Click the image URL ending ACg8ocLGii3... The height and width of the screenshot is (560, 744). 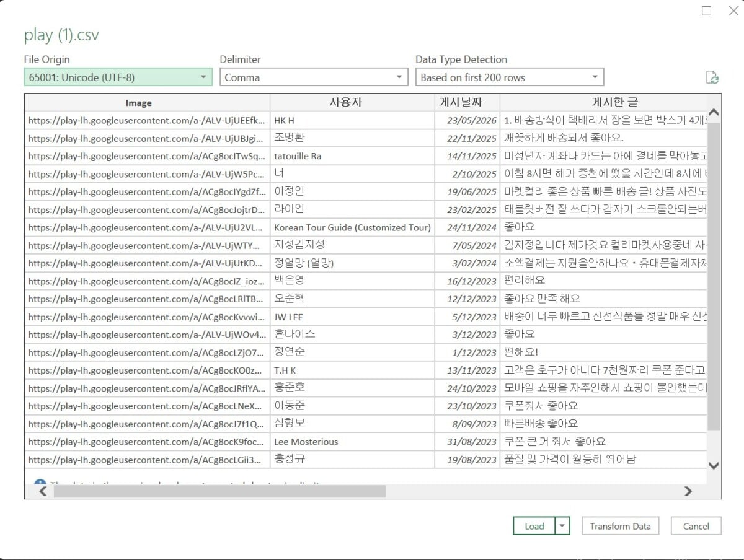[x=148, y=460]
